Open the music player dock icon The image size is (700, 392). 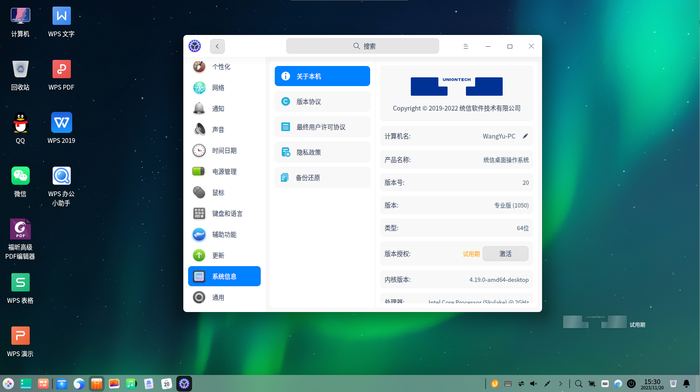coord(131,384)
